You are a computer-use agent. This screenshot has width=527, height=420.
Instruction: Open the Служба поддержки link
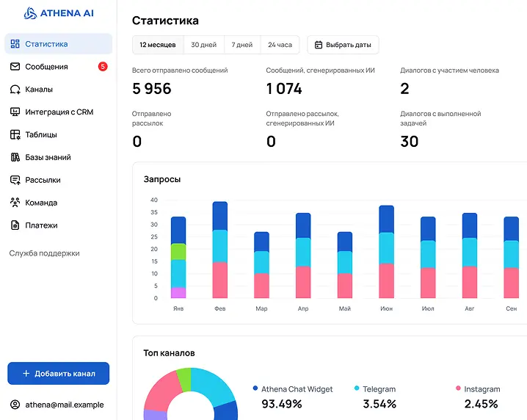click(x=44, y=253)
